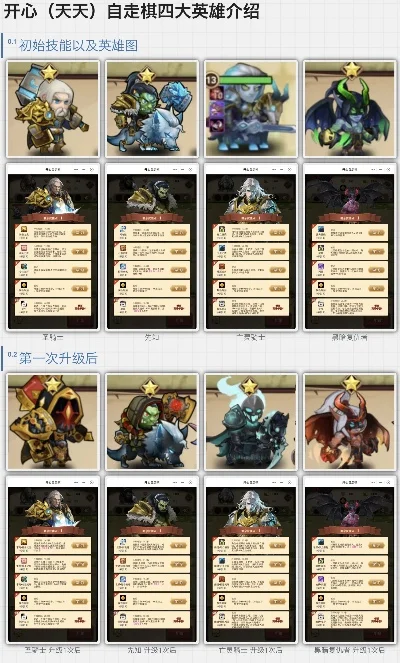
Task: Click the gold star above the paladin hero
Action: tap(49, 72)
